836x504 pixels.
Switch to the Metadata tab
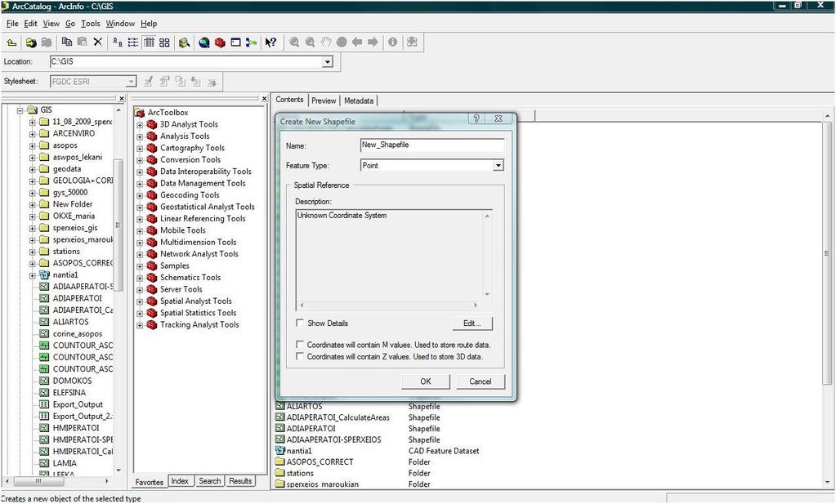click(x=358, y=100)
